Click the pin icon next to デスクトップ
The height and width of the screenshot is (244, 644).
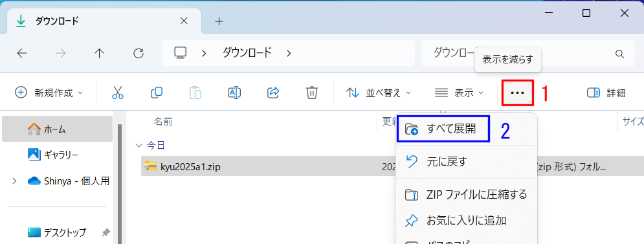[x=106, y=232]
